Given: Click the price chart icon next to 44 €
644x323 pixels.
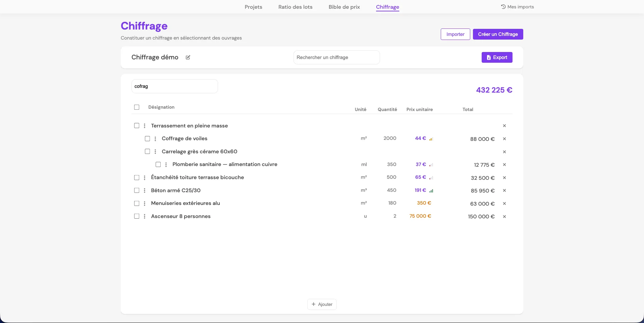Looking at the screenshot, I should coord(431,139).
